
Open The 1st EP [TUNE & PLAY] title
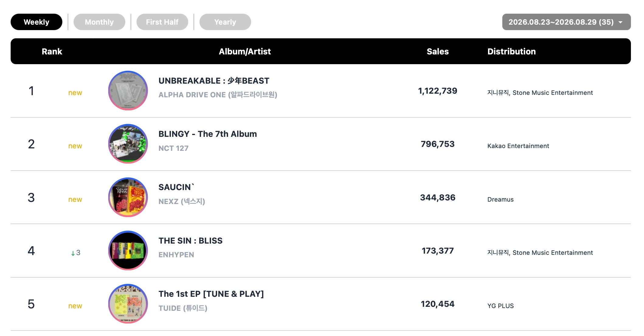point(211,294)
